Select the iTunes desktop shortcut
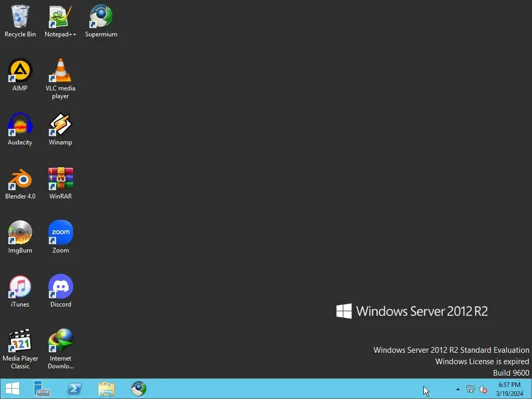This screenshot has width=532, height=399. click(x=20, y=291)
